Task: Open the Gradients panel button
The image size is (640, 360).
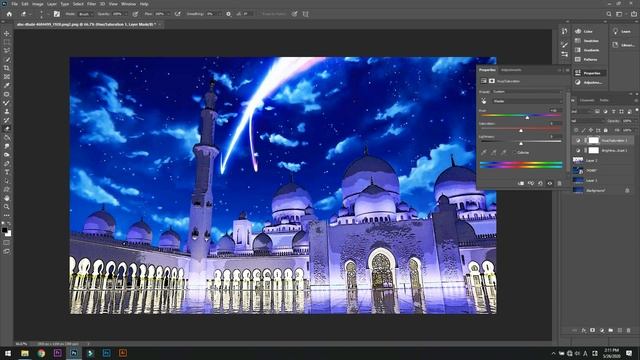Action: point(587,50)
